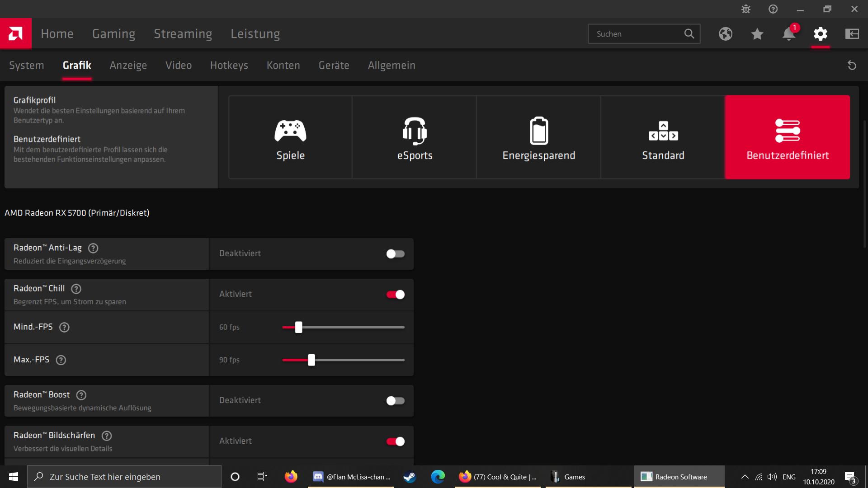The height and width of the screenshot is (488, 868).
Task: Switch to the Anzeige tab
Action: tap(128, 66)
